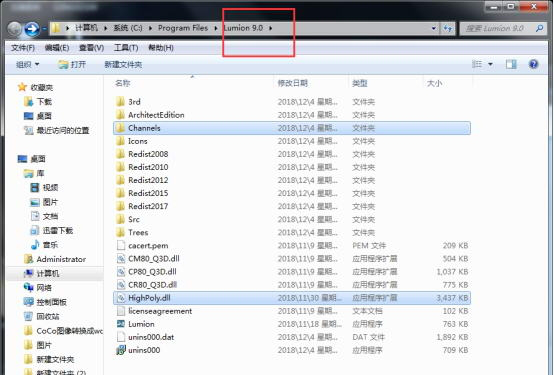Image resolution: width=554 pixels, height=390 pixels.
Task: Open the 帮助(H) menu
Action: coord(161,48)
